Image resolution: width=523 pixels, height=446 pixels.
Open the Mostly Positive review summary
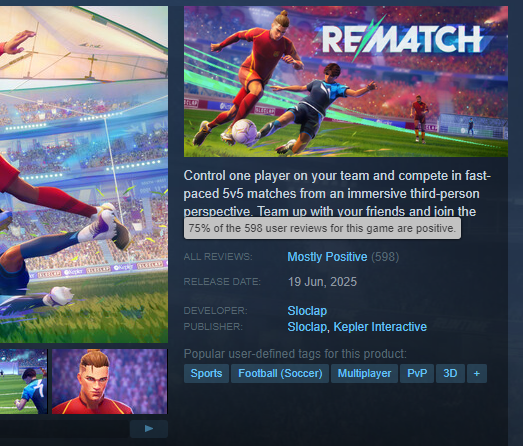(x=327, y=257)
